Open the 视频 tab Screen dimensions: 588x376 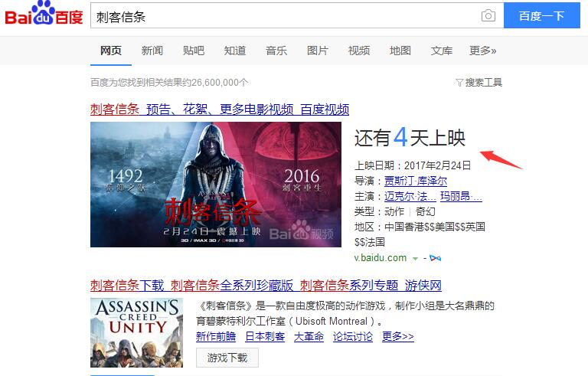[359, 51]
